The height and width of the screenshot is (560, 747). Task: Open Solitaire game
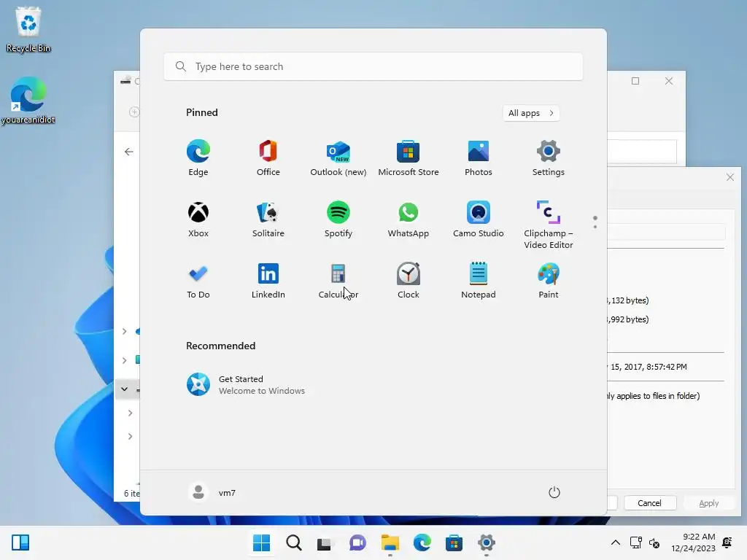click(x=268, y=219)
